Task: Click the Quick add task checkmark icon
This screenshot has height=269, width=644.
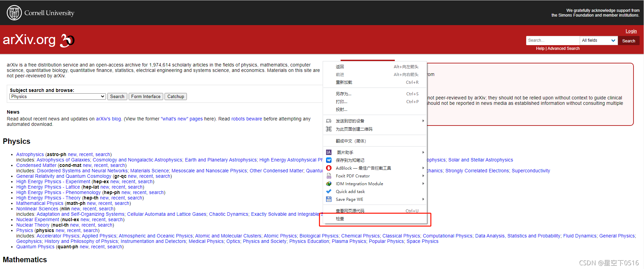Action: [328, 191]
